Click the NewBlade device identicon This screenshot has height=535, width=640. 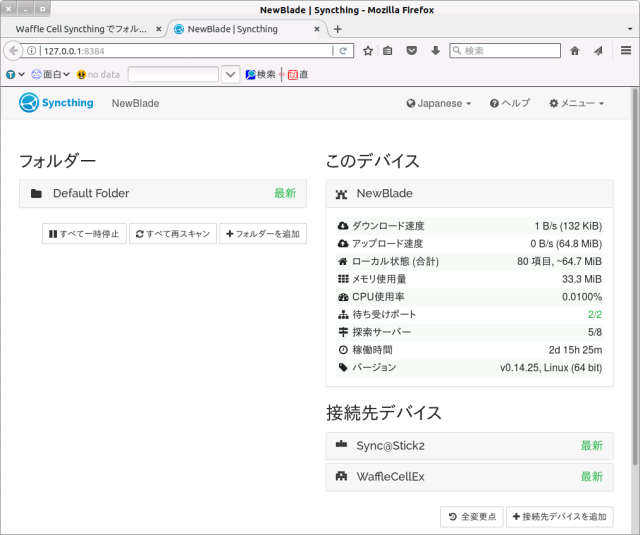[x=341, y=194]
